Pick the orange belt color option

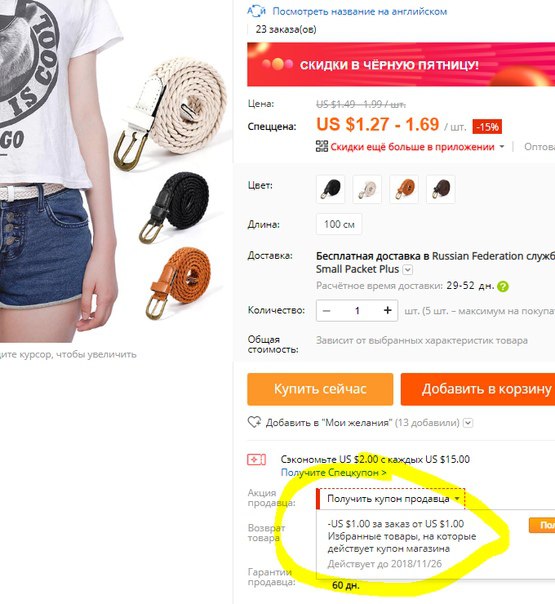coord(404,189)
